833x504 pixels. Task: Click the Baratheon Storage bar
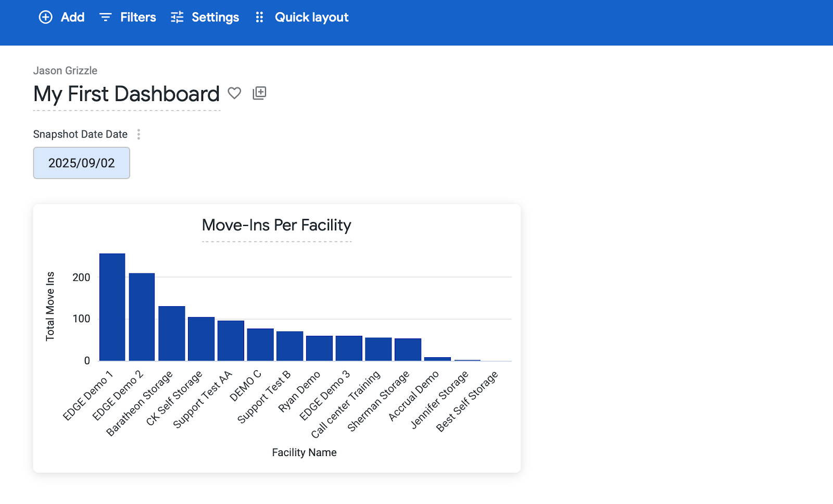pos(171,333)
